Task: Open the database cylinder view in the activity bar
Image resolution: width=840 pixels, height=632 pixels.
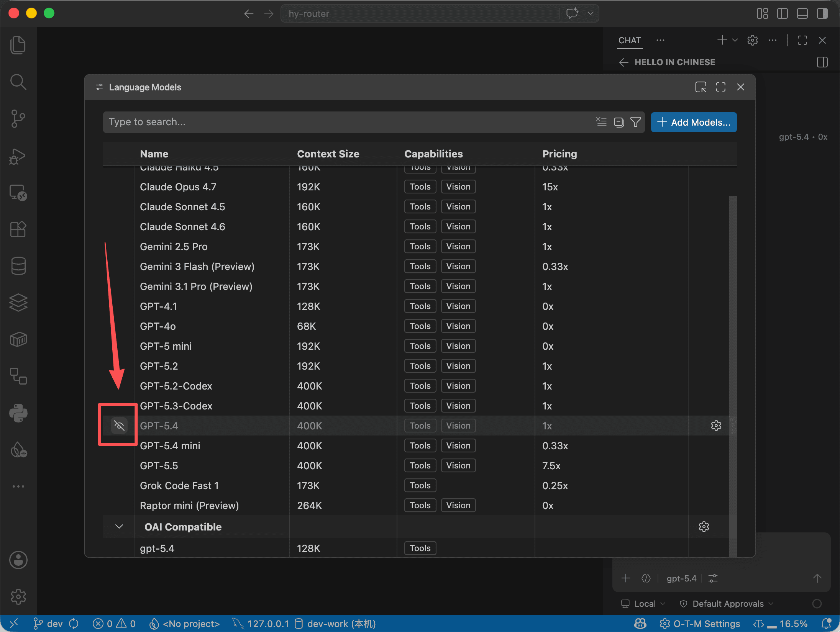Action: point(18,266)
